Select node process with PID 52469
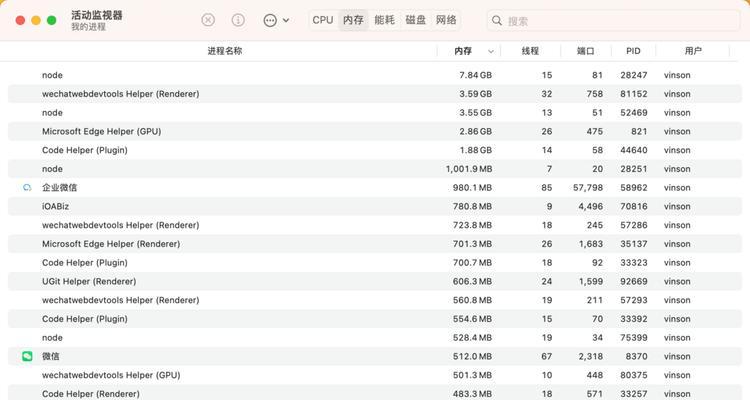Image resolution: width=750 pixels, height=400 pixels. click(x=375, y=112)
